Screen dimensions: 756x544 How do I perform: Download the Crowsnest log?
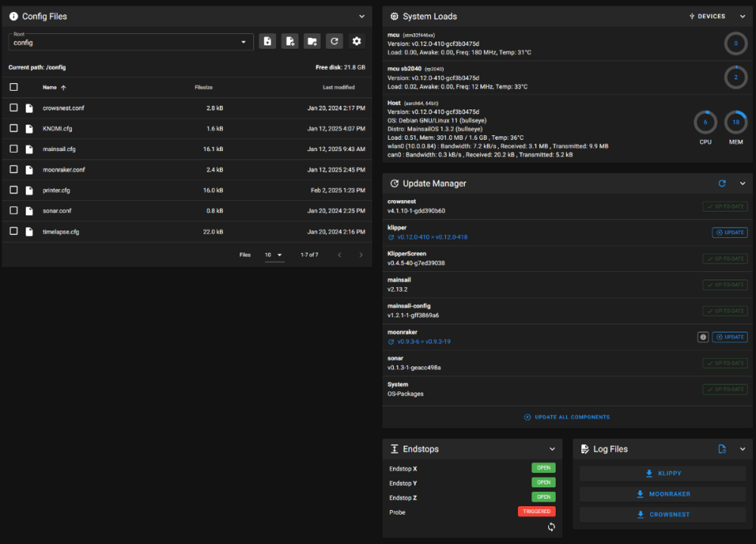(x=663, y=515)
